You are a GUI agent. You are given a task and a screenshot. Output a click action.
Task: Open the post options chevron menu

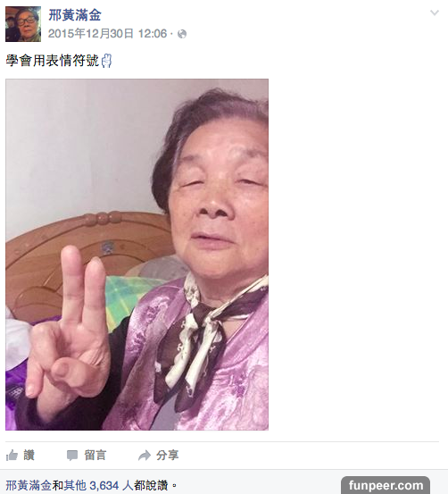(434, 13)
